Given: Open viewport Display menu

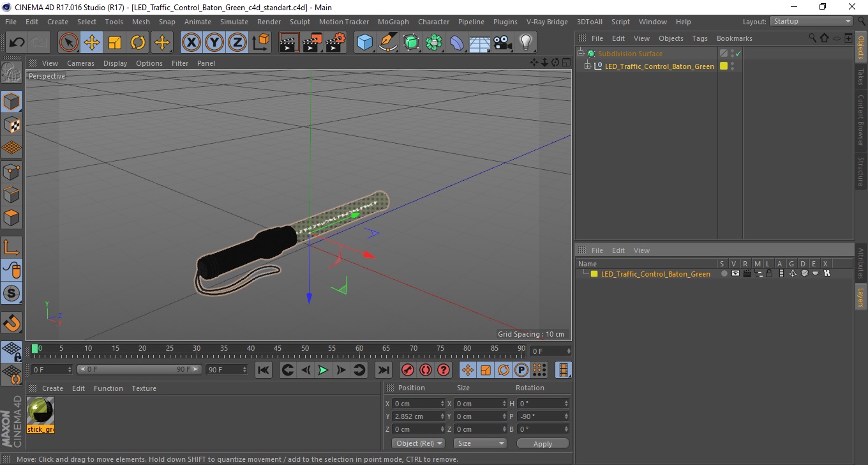Looking at the screenshot, I should tap(115, 63).
